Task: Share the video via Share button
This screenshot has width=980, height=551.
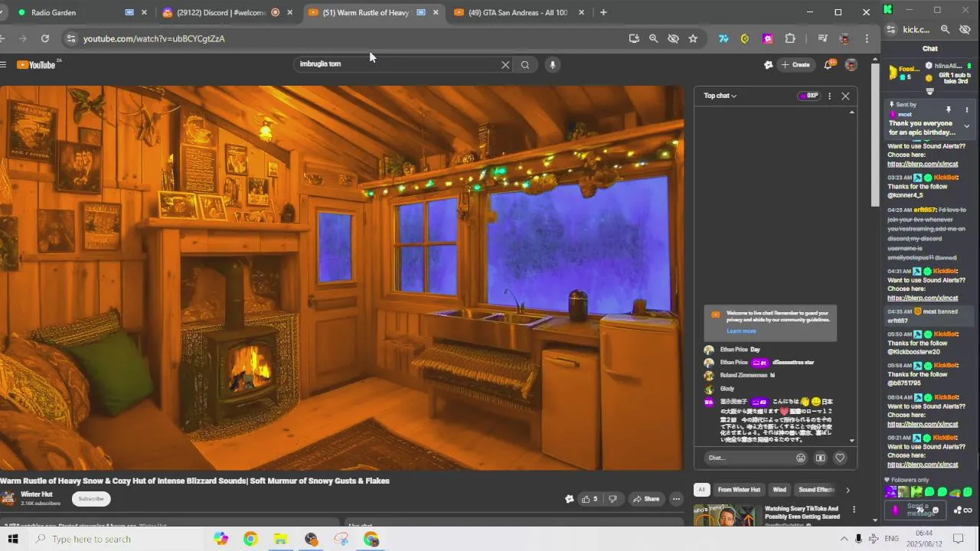Action: [x=645, y=499]
